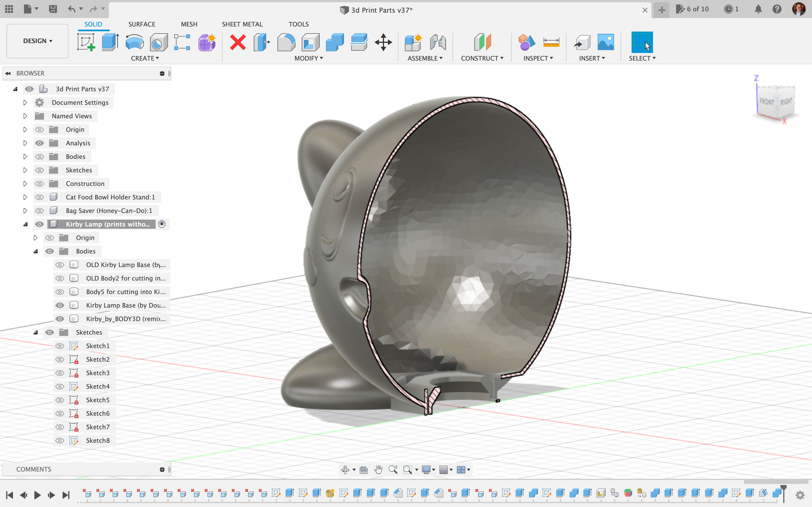Image resolution: width=812 pixels, height=507 pixels.
Task: Click the Measure tool in INSPECT
Action: (551, 42)
